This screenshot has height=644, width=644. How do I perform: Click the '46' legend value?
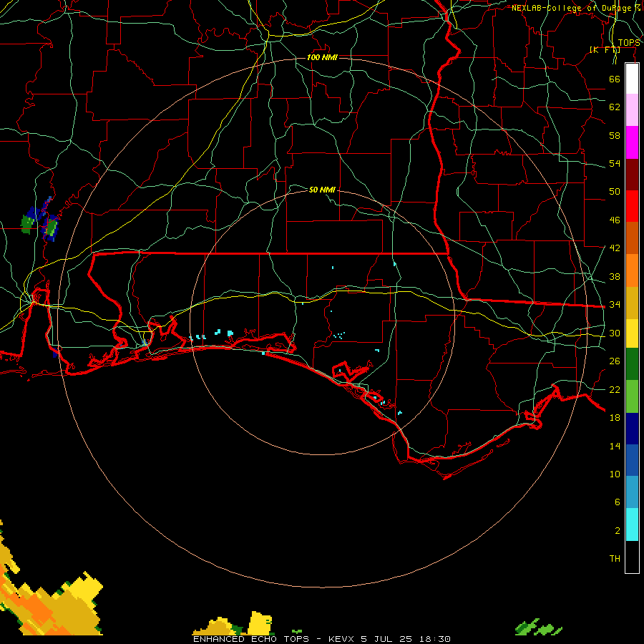point(615,220)
